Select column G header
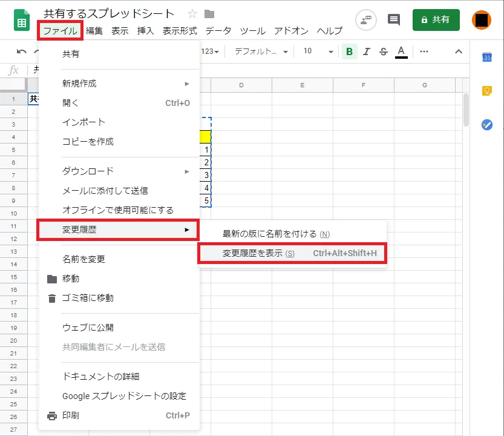This screenshot has height=436, width=504. (425, 85)
